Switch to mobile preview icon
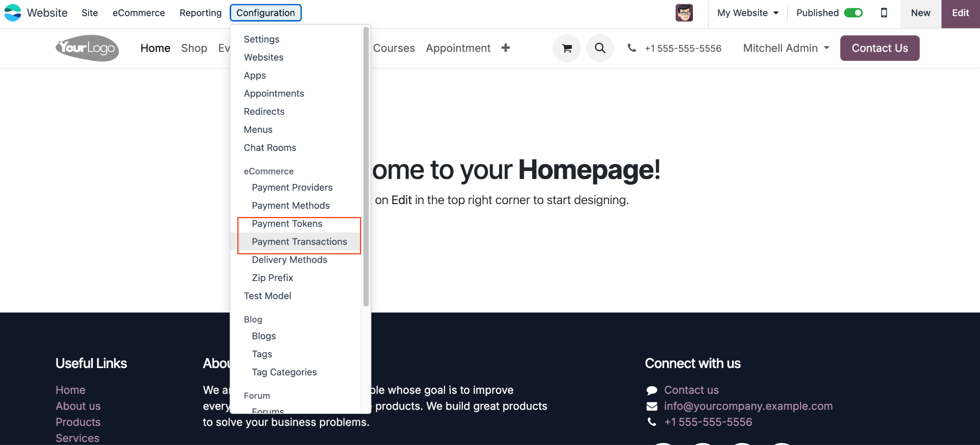This screenshot has height=445, width=980. tap(884, 13)
